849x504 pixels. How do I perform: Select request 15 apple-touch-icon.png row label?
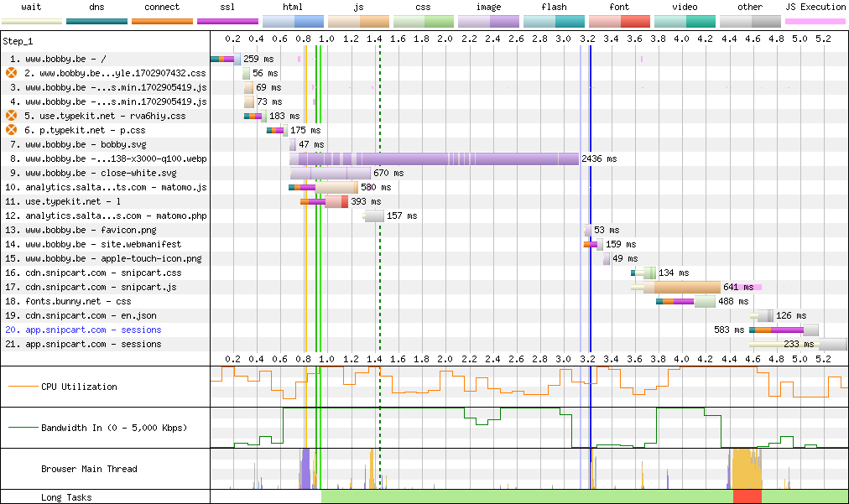[x=103, y=259]
